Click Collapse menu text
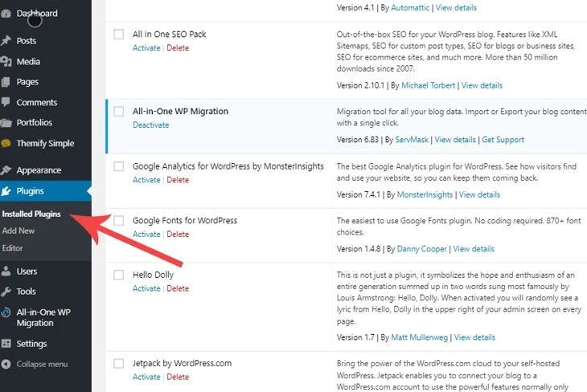The height and width of the screenshot is (392, 587). [x=42, y=365]
